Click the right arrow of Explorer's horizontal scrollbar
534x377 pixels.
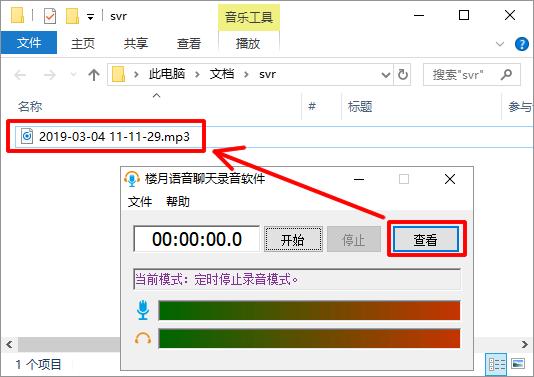pos(525,344)
